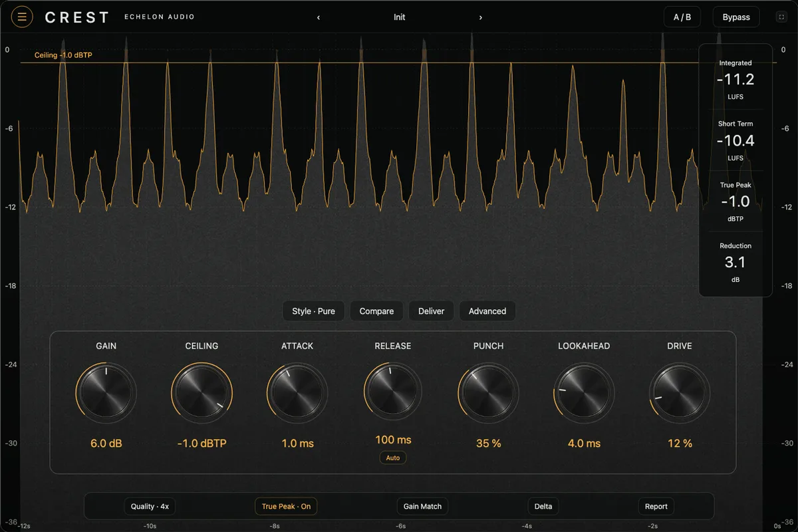Open the Style · Pure dropdown
Viewport: 798px width, 532px height.
314,311
